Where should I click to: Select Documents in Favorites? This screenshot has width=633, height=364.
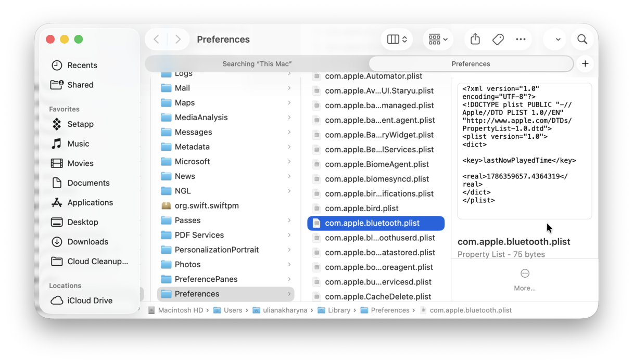tap(89, 183)
